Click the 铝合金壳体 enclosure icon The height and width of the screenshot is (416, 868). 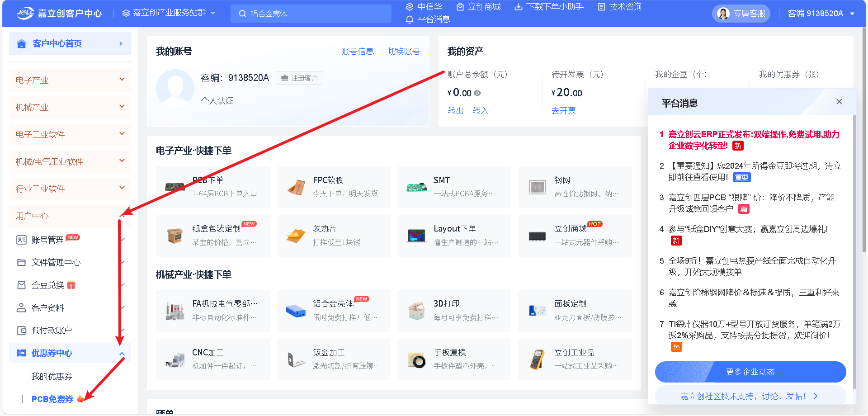[x=296, y=311]
